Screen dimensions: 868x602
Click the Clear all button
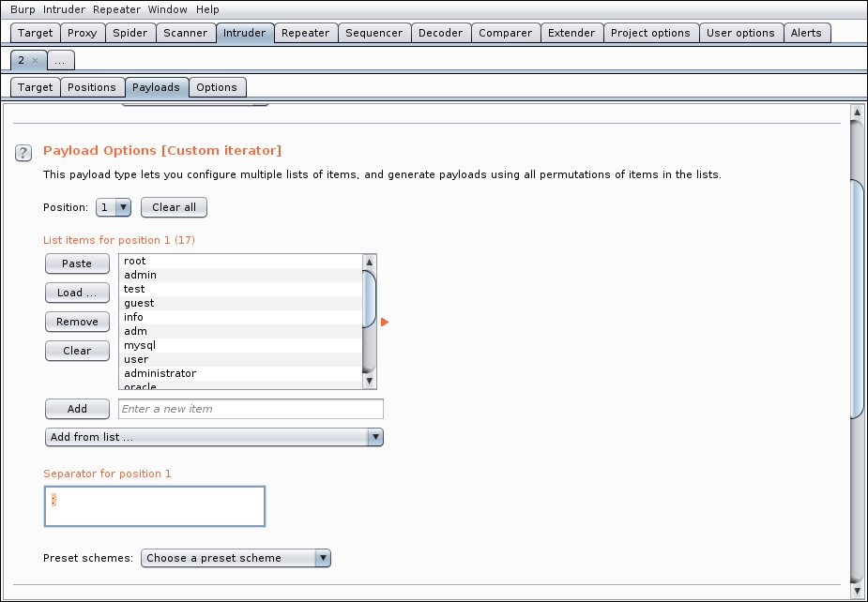(x=174, y=207)
